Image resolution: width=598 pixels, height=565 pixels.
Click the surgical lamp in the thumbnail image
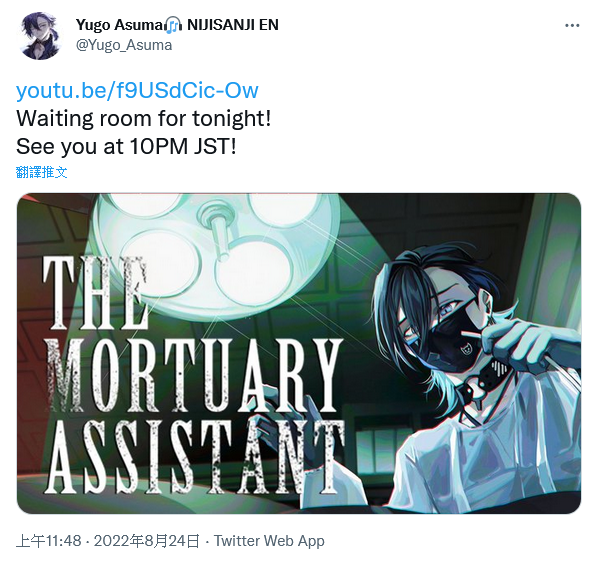tap(217, 252)
